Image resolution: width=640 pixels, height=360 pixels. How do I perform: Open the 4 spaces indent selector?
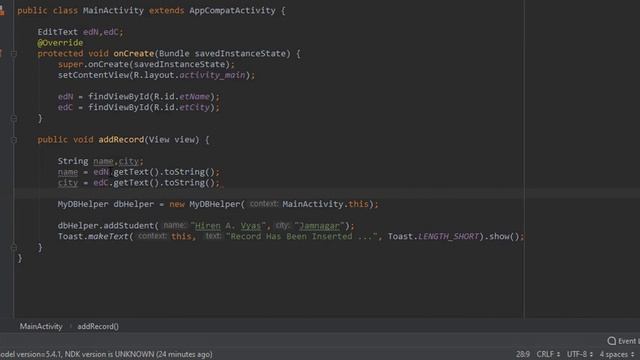(616, 354)
